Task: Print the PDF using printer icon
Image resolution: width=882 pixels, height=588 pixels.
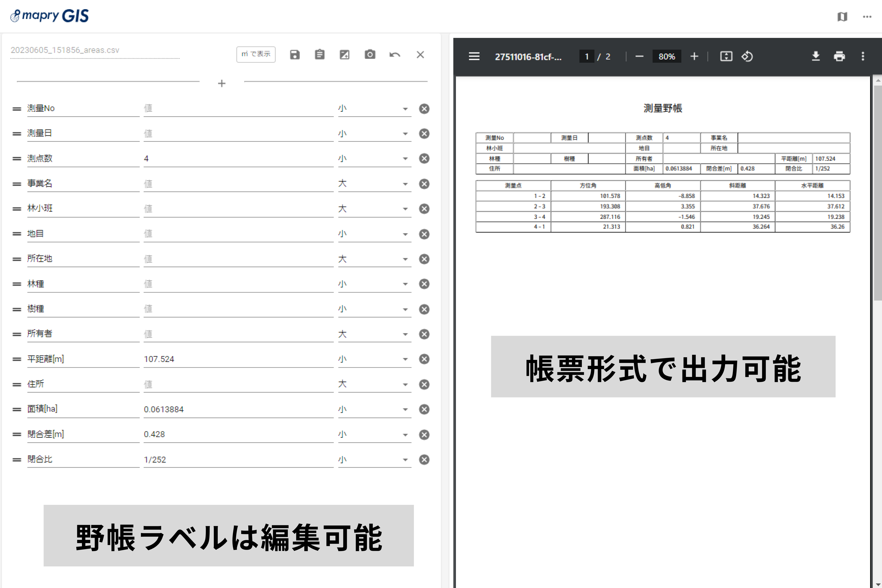Action: pos(839,57)
